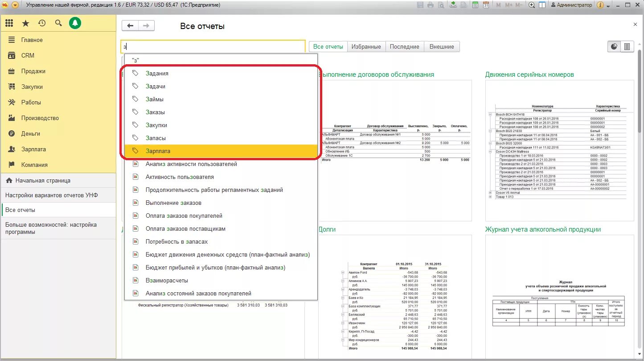Open the Продажи section
Screen dimensions: 644x361
[x=58, y=71]
